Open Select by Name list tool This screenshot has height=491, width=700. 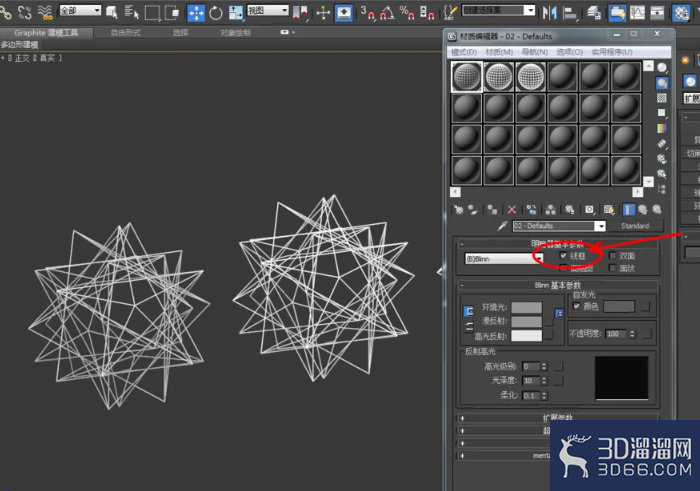click(x=131, y=12)
